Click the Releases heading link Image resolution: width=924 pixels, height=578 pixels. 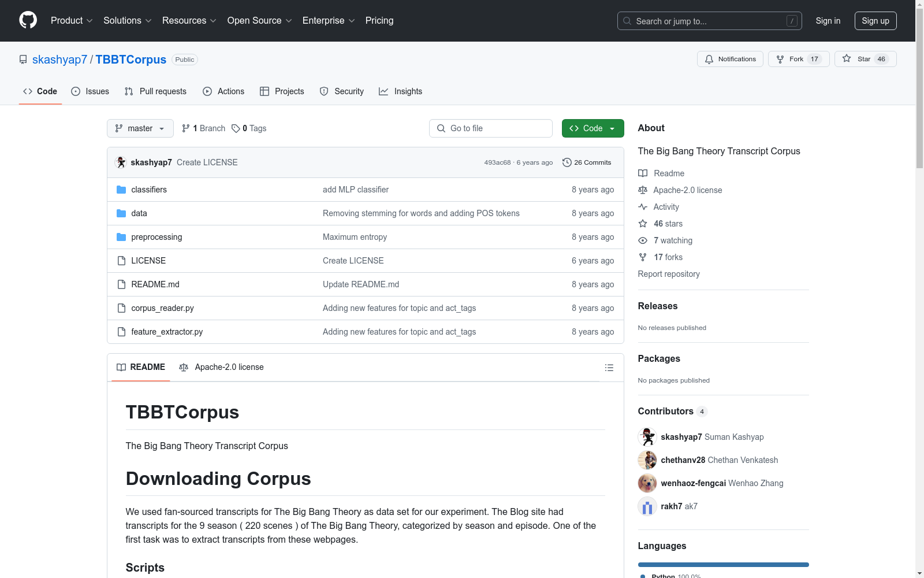tap(658, 306)
